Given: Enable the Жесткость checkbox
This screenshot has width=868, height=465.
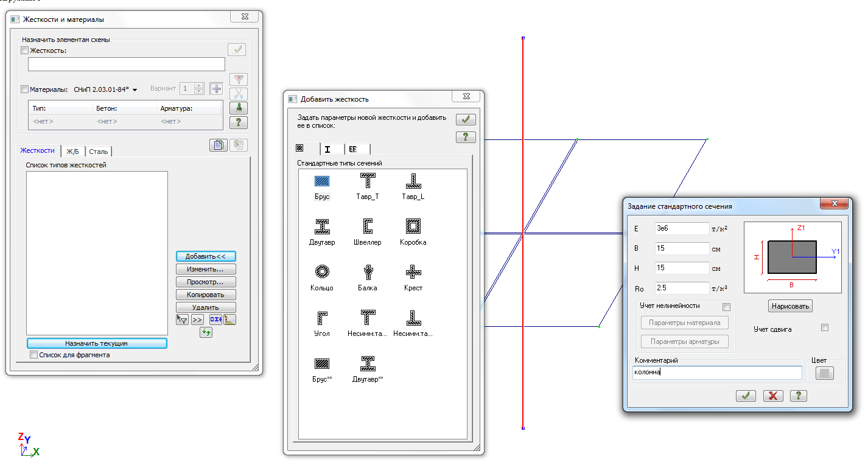Looking at the screenshot, I should [x=25, y=51].
